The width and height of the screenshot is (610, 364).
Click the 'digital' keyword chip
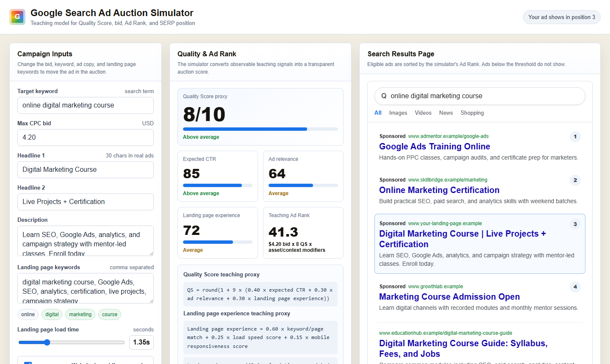coord(52,314)
